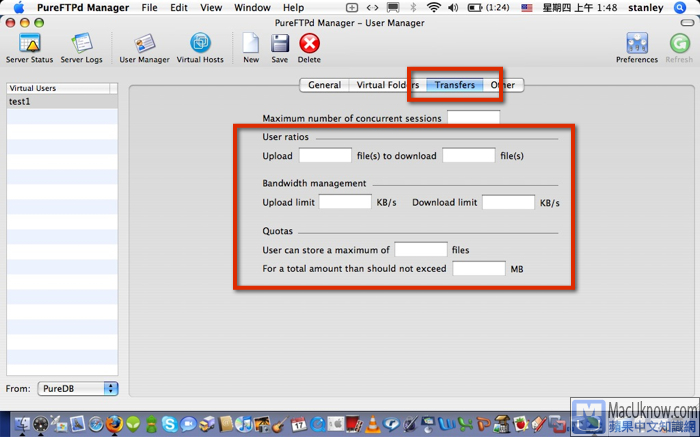Open Spotlight search in the menu bar
This screenshot has height=437, width=700.
680,8
